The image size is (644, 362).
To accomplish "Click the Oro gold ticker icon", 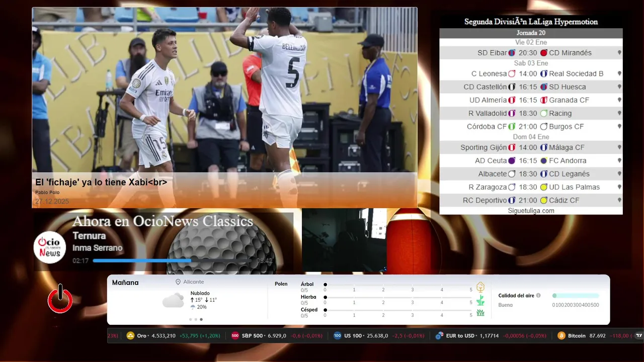I will [x=130, y=336].
